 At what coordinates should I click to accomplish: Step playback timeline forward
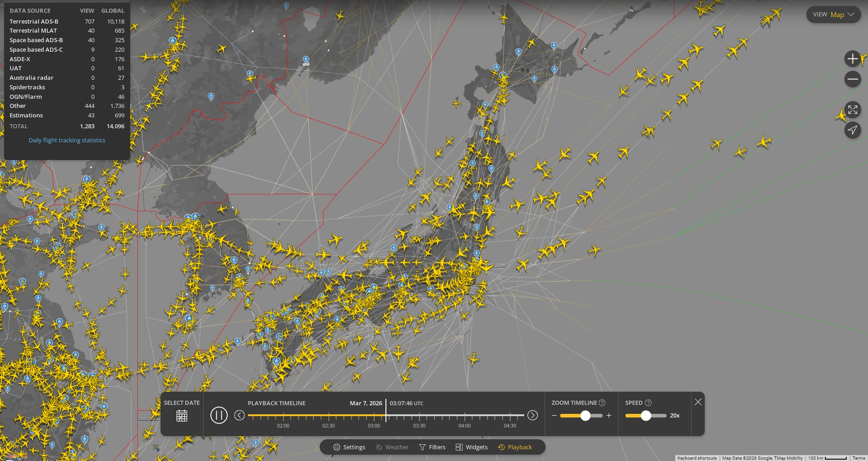coord(532,415)
